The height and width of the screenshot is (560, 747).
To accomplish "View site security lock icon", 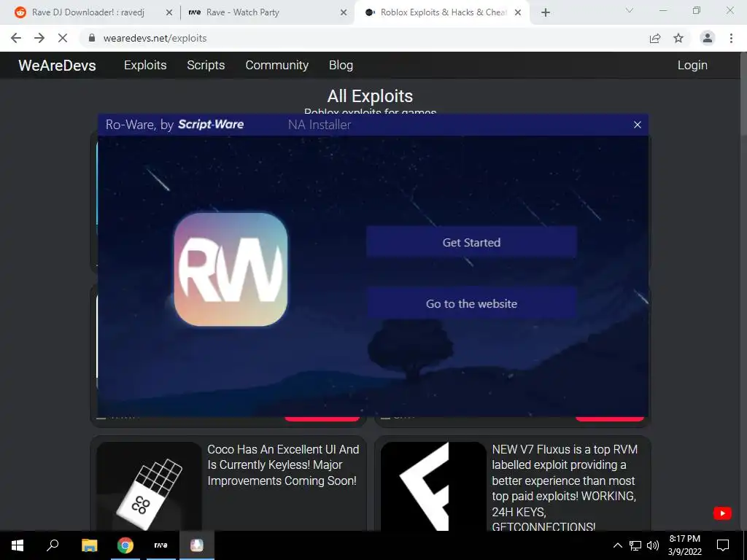I will [92, 38].
